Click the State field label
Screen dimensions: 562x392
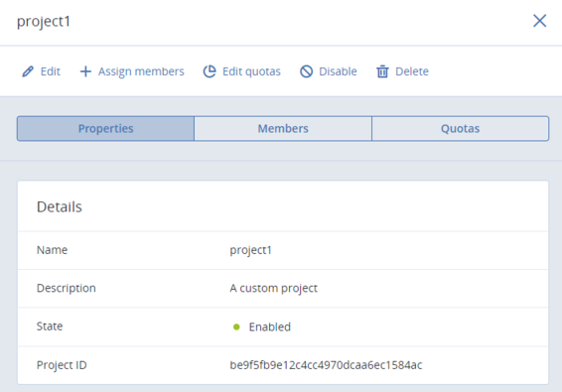pos(50,327)
